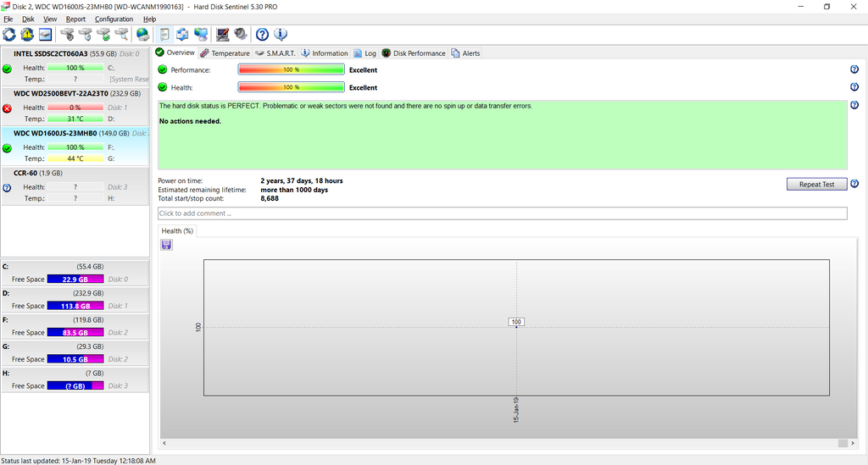Click the help icon next to Repeat Test

coord(854,184)
